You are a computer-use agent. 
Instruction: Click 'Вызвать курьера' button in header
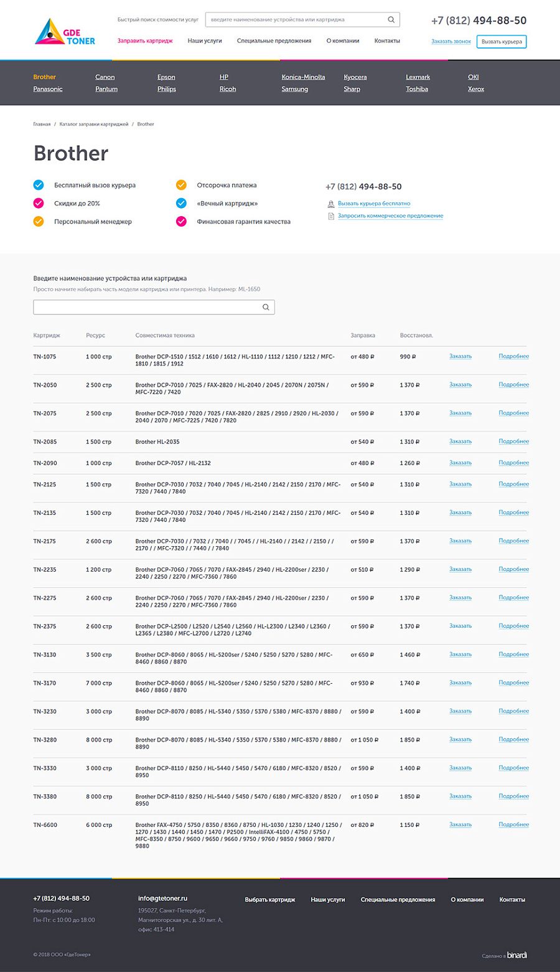point(502,42)
